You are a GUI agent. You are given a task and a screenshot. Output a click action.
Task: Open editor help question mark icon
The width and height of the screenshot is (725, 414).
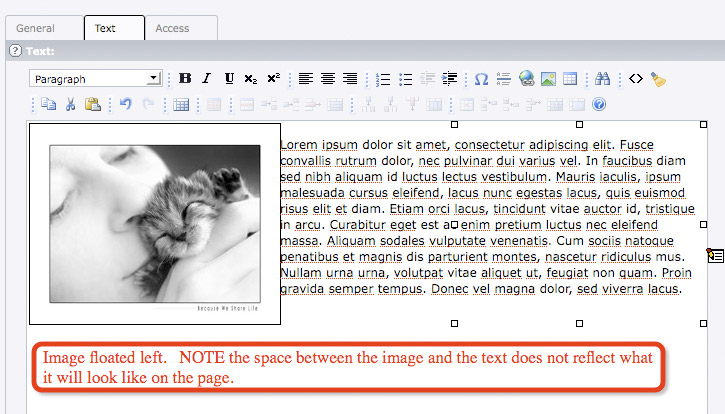pyautogui.click(x=599, y=104)
